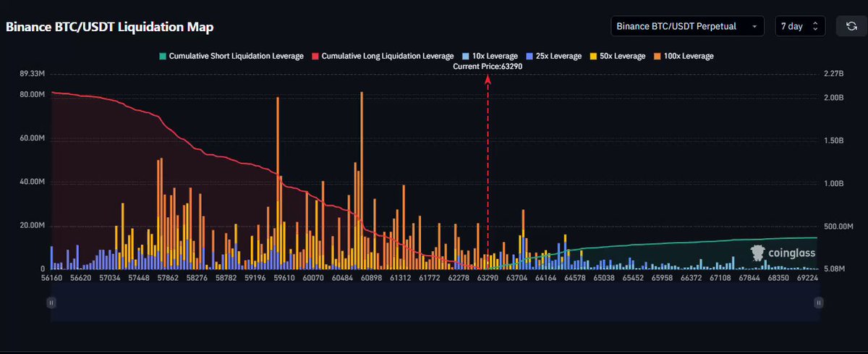The image size is (868, 354).
Task: Click the 1.50B right axis label
Action: click(833, 140)
